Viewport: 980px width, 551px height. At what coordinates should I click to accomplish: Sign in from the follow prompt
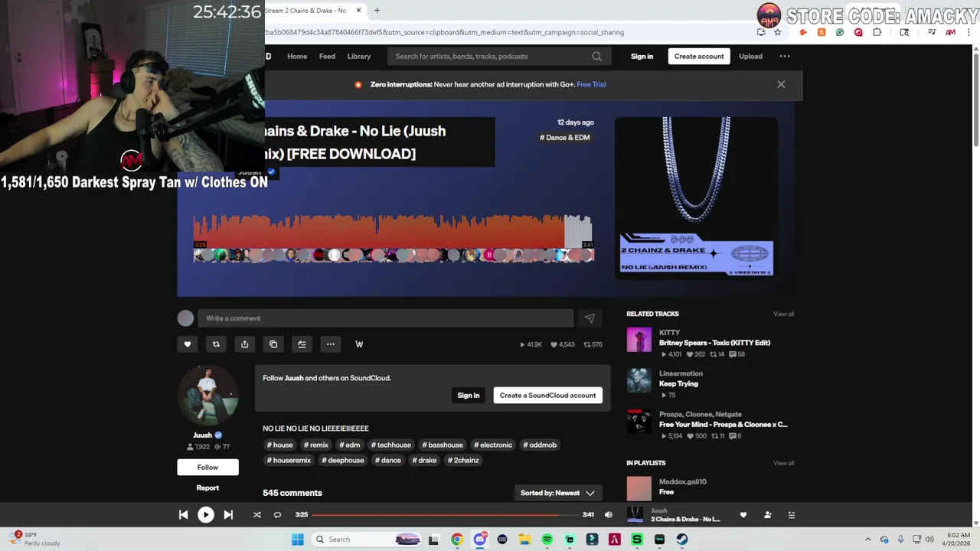(469, 396)
